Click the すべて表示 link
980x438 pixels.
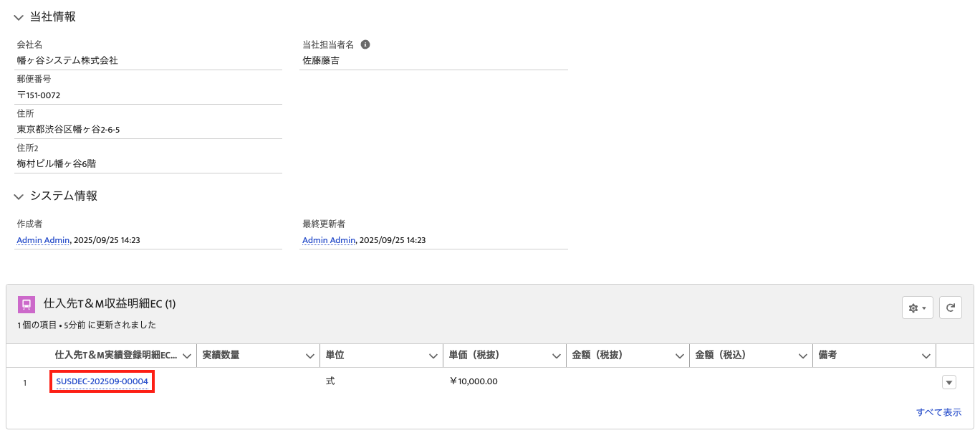tap(938, 412)
